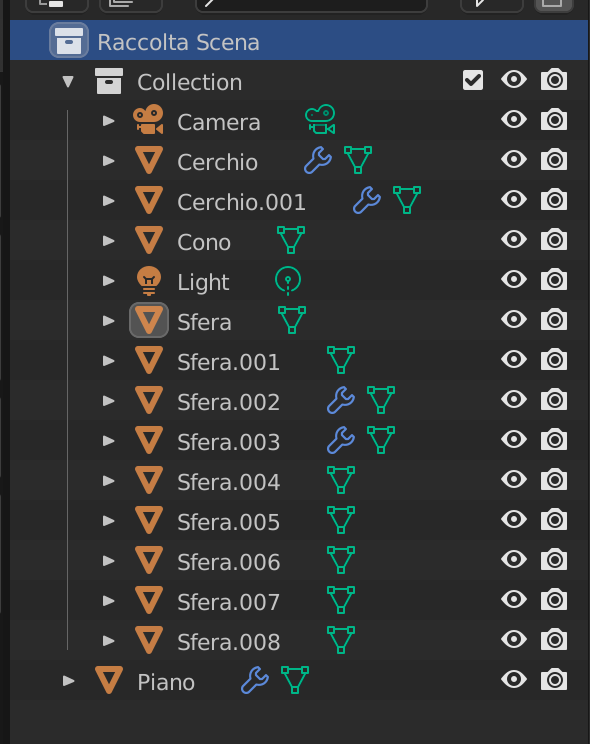The height and width of the screenshot is (744, 590).
Task: Select the Raccolta Scena row
Action: coord(299,40)
